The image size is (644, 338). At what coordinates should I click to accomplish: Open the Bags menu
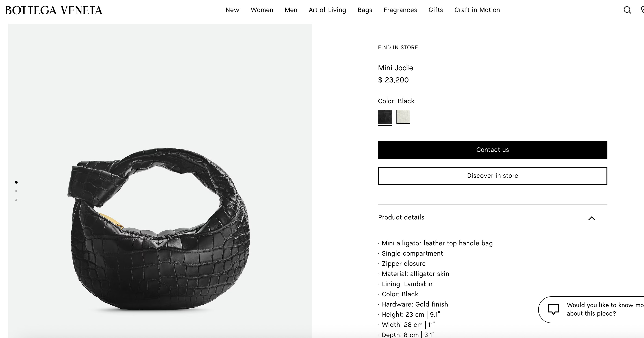click(x=365, y=10)
